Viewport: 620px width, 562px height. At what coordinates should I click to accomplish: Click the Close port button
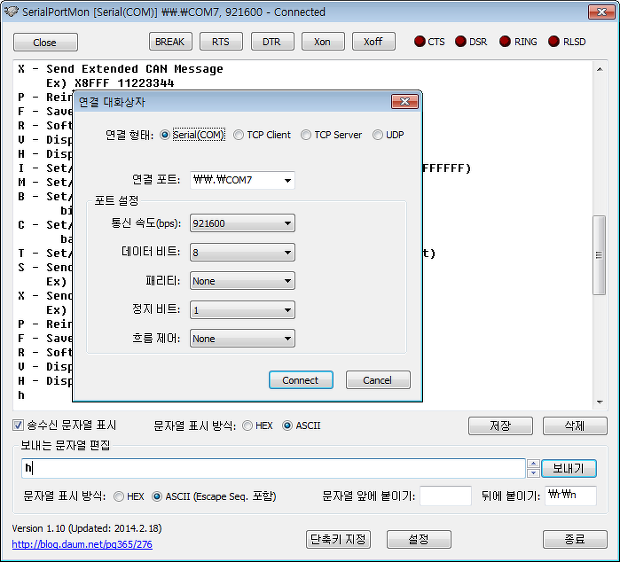tap(45, 42)
